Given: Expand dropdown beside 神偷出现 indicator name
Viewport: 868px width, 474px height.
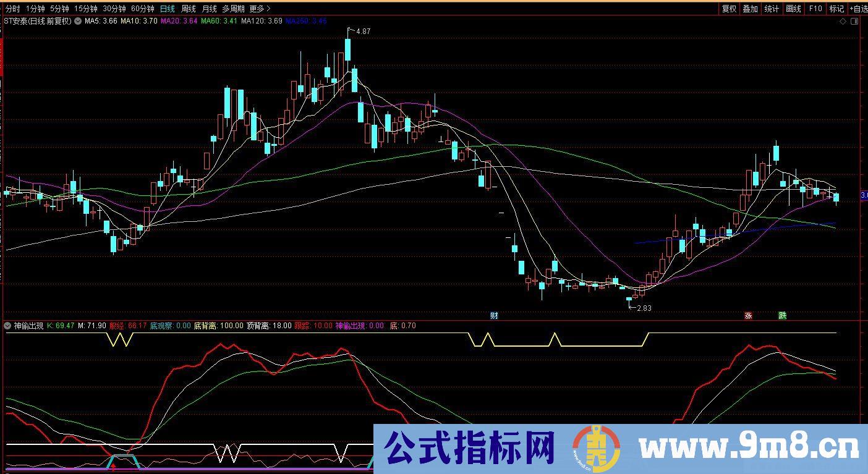Looking at the screenshot, I should coord(7,326).
